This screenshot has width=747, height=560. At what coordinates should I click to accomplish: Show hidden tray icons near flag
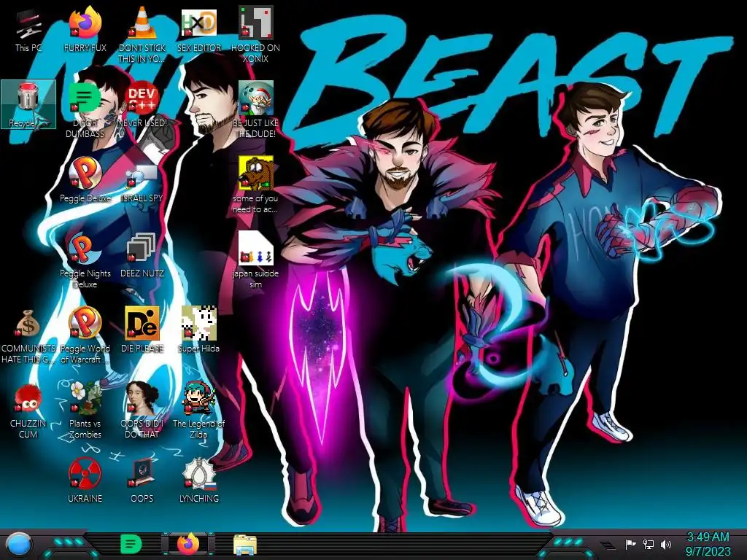click(x=608, y=545)
